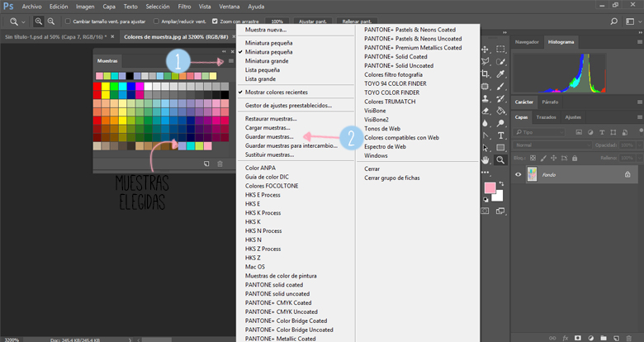Viewport: 644px width, 342px height.
Task: Enable 'Ampliar/reducir vent.' checkbox
Action: (x=156, y=21)
